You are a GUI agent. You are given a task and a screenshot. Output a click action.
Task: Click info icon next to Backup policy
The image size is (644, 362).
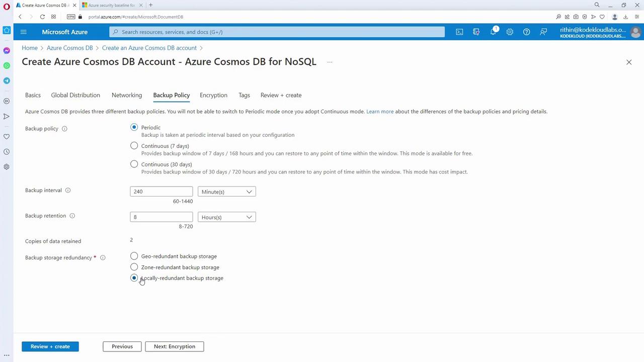[x=64, y=129]
